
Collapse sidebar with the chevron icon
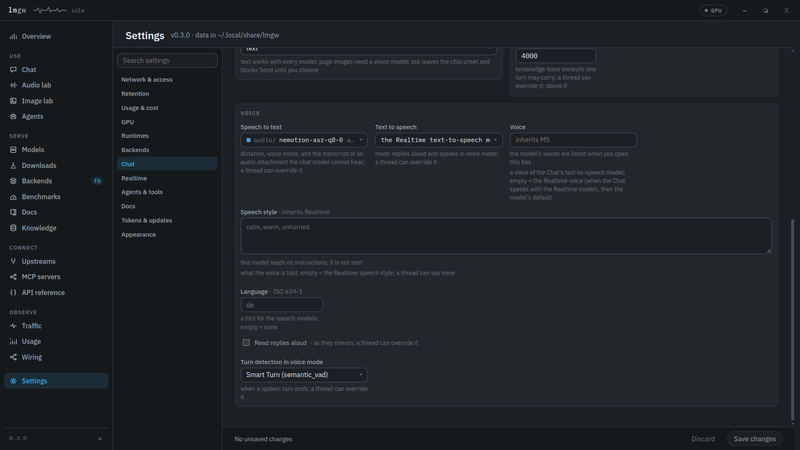pyautogui.click(x=100, y=438)
